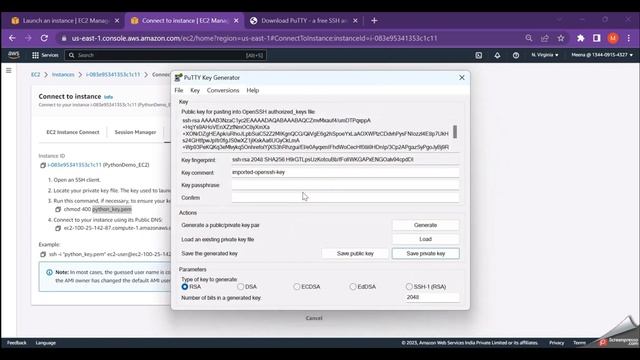The image size is (640, 360).
Task: Close the Launch an instance tab
Action: click(x=117, y=20)
